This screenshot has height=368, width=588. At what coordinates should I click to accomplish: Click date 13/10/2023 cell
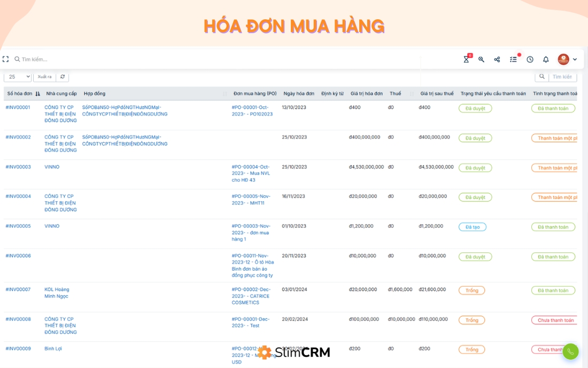point(294,108)
